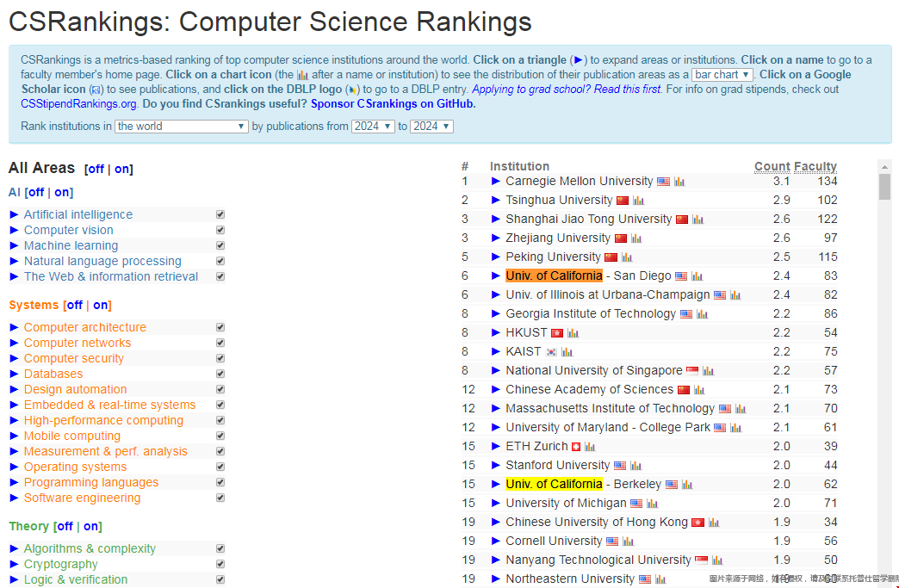
Task: View UC Berkeley chart icon
Action: coord(687,485)
